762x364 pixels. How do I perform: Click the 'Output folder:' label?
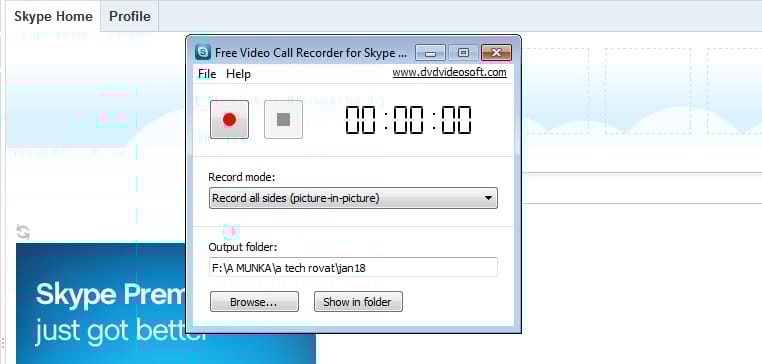point(242,247)
